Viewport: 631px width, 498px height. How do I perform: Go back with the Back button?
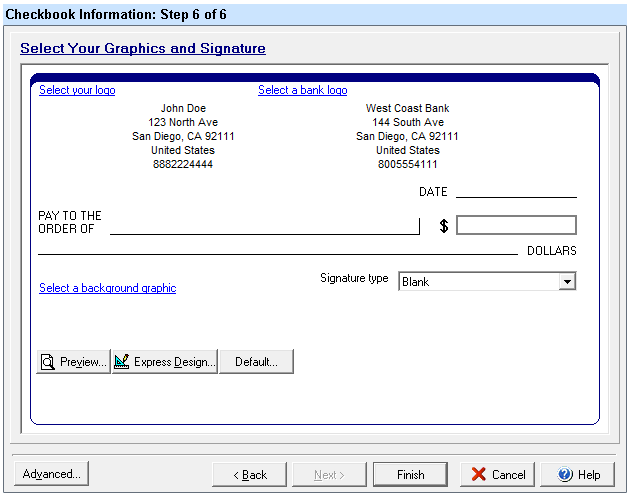point(249,474)
